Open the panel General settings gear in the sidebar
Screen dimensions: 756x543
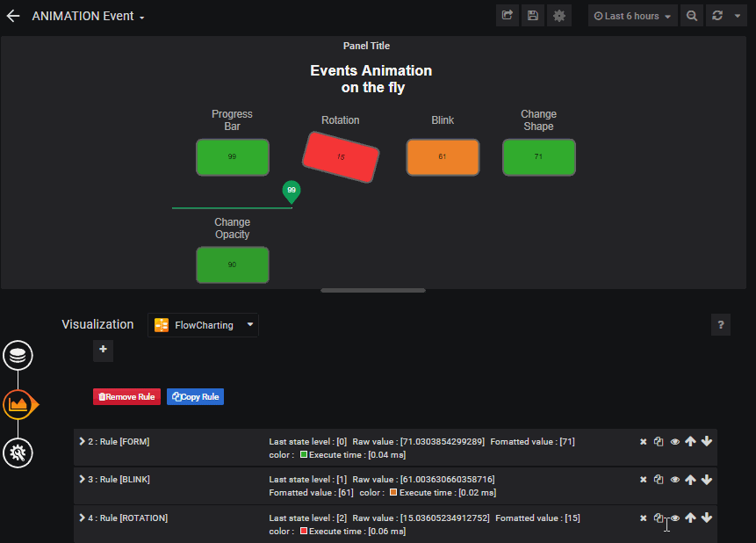18,452
